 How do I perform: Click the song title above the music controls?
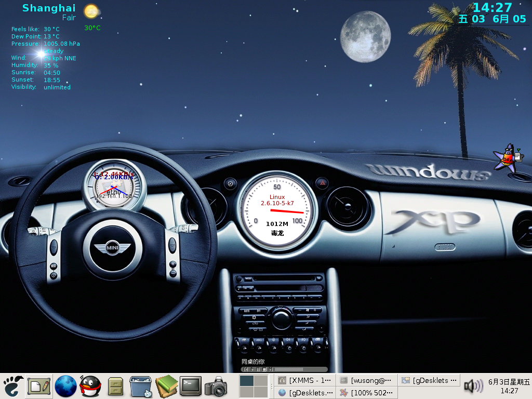pyautogui.click(x=253, y=362)
